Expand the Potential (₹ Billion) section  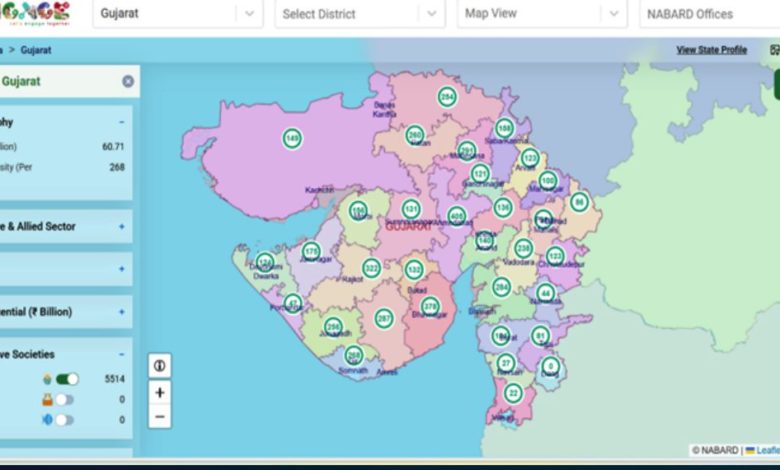coord(121,312)
